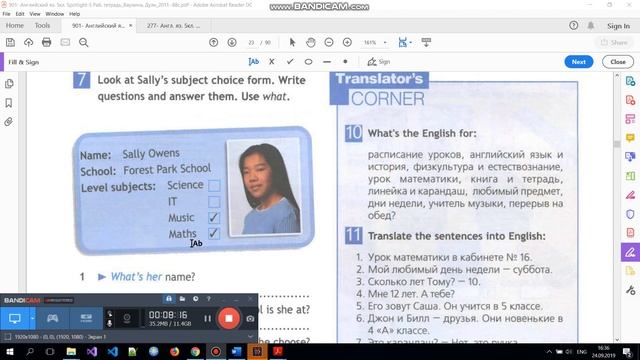Open the Edit menu
Viewport: 640px width, 360px height.
[20, 14]
